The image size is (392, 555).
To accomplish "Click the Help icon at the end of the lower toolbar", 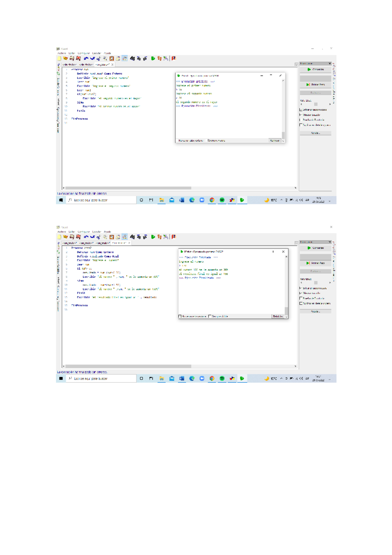I will 174,237.
